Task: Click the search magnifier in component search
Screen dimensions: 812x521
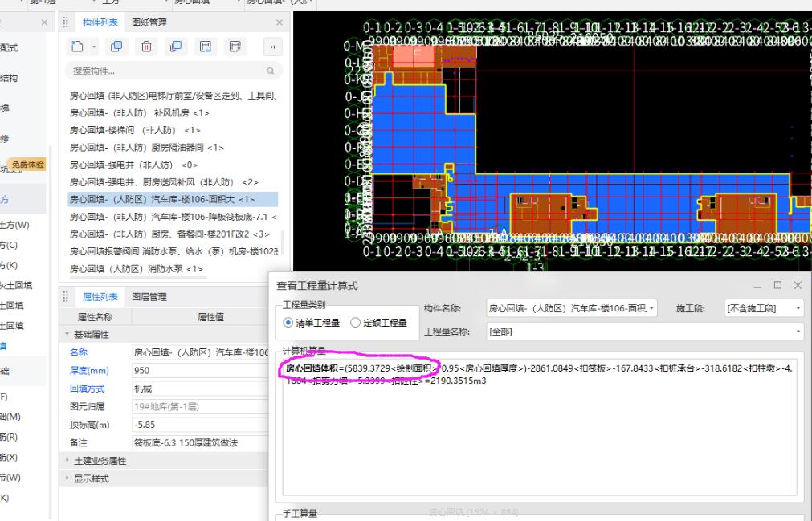Action: click(271, 71)
